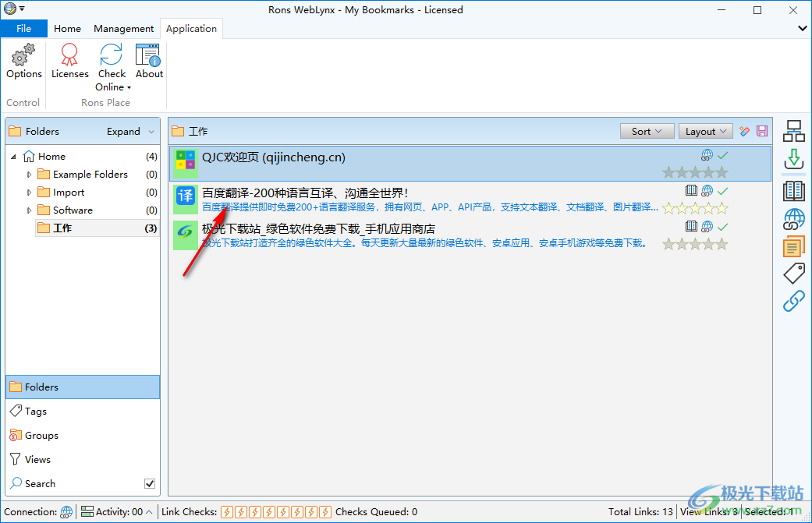The height and width of the screenshot is (523, 812).
Task: Expand the Example Folders tree node
Action: coord(30,175)
